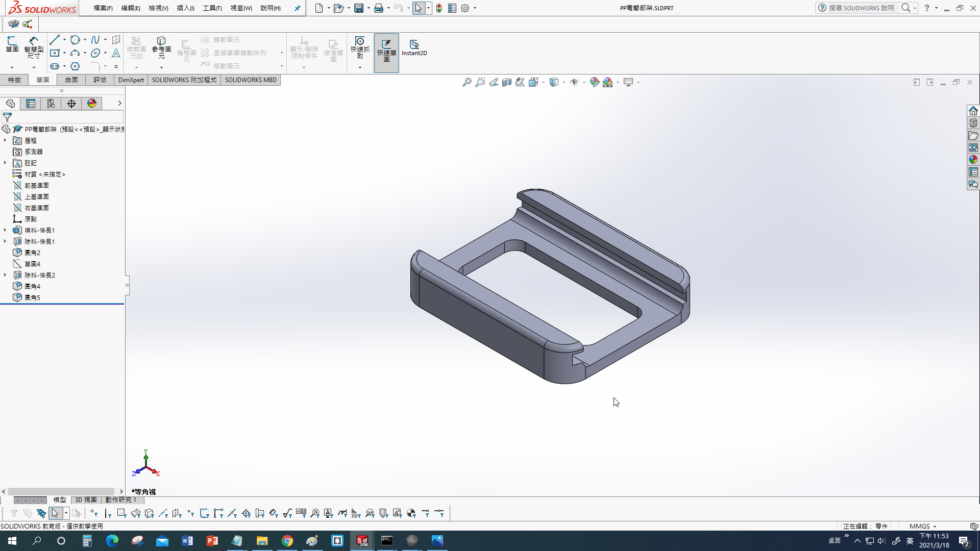Open the Quick Snaps dropdown arrow

tap(360, 67)
